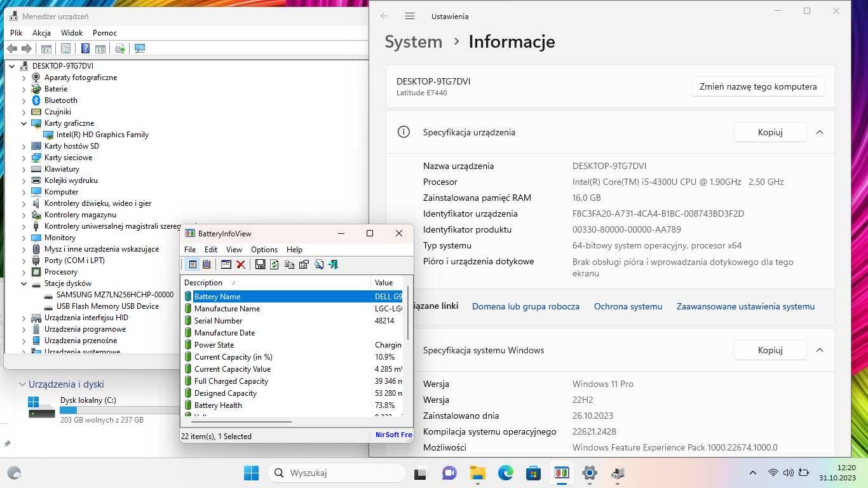Click the Description column header in BatteryInfoView
868x488 pixels.
(x=276, y=283)
